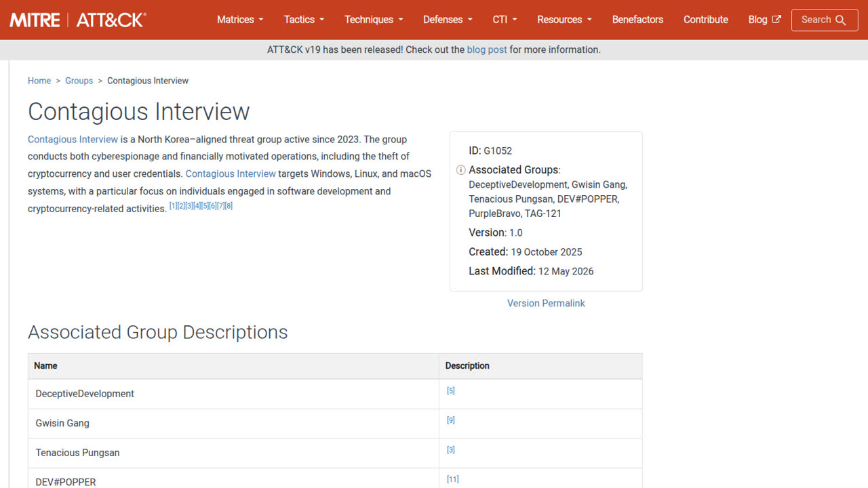The height and width of the screenshot is (488, 868).
Task: Click the 'Description' column header
Action: (540, 366)
